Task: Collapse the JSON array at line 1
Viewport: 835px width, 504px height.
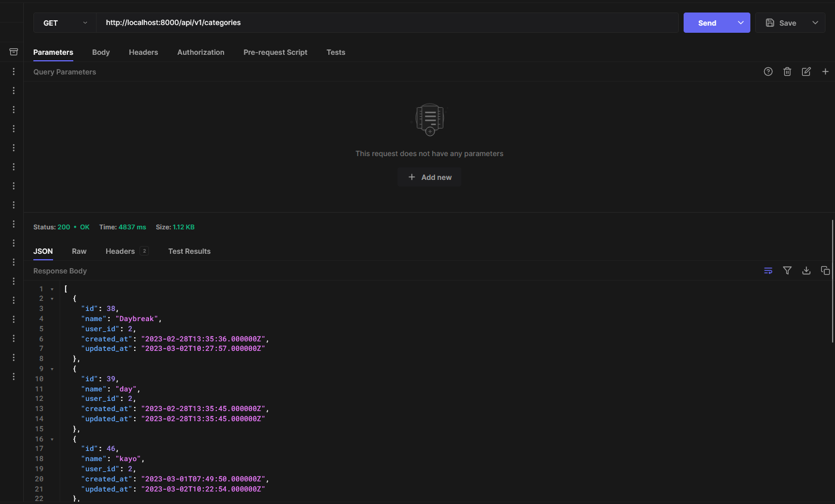Action: 51,288
